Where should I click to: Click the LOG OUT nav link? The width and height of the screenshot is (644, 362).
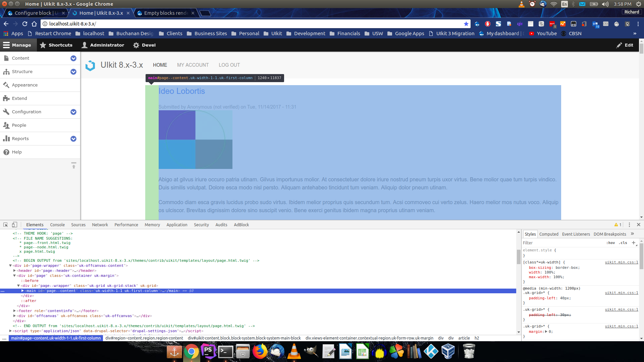[x=229, y=65]
